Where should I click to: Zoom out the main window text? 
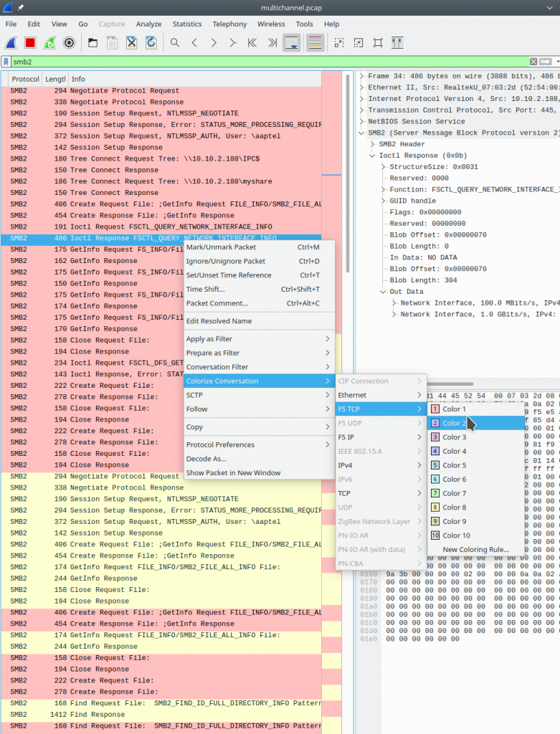(359, 43)
